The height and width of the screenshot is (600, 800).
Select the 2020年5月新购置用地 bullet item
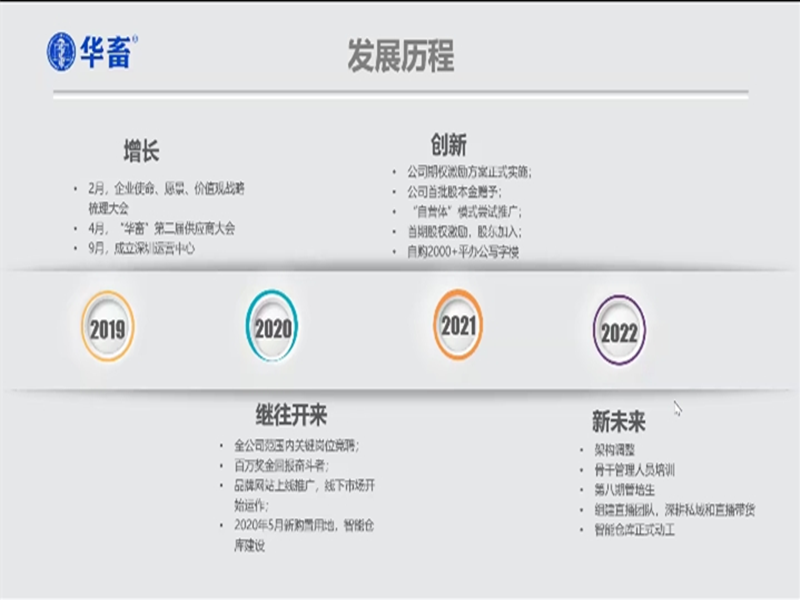tap(304, 525)
